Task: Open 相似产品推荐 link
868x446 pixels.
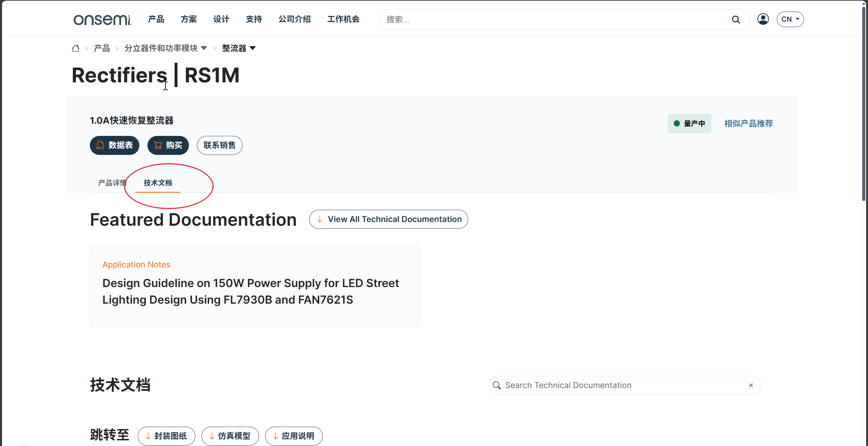Action: [x=749, y=124]
